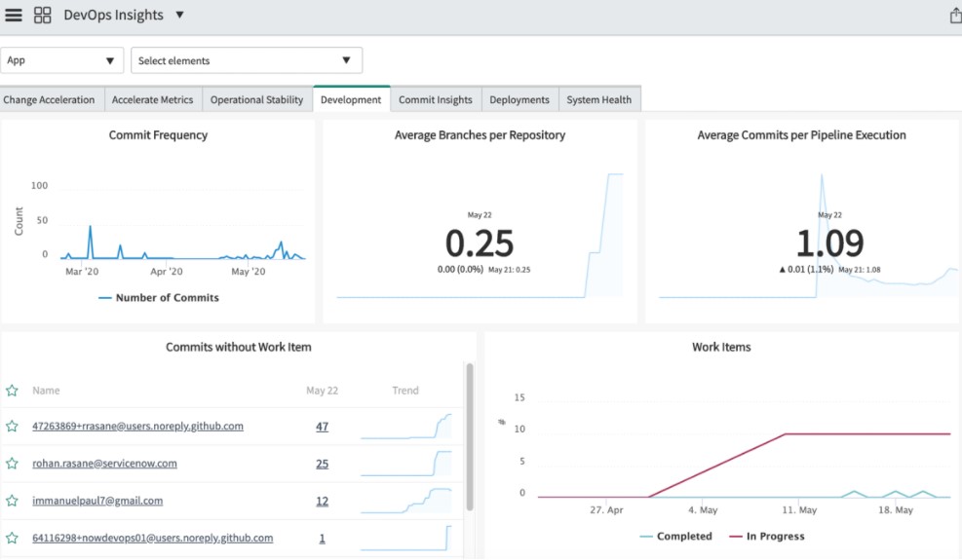Image resolution: width=962 pixels, height=560 pixels.
Task: Open the rohan.rasane@servicenow.com link
Action: [104, 464]
